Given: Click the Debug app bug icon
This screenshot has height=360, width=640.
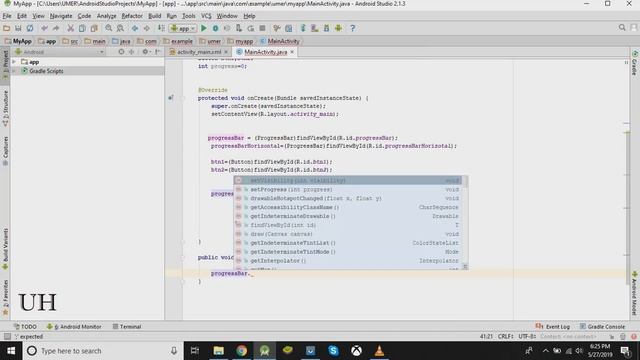Looking at the screenshot, I should coord(216,28).
